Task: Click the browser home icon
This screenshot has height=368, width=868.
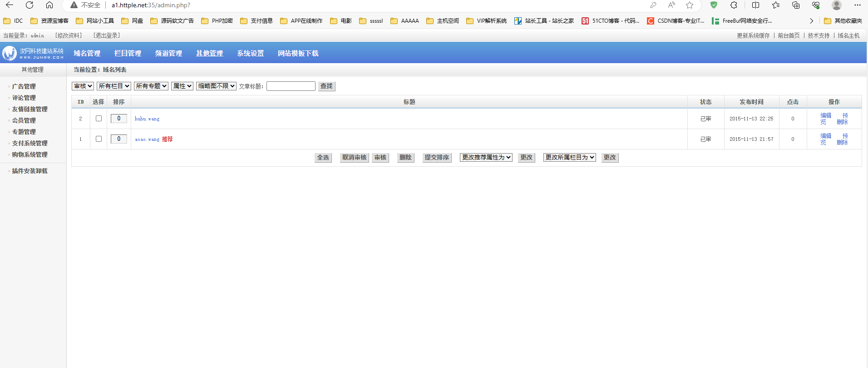Action: tap(49, 5)
